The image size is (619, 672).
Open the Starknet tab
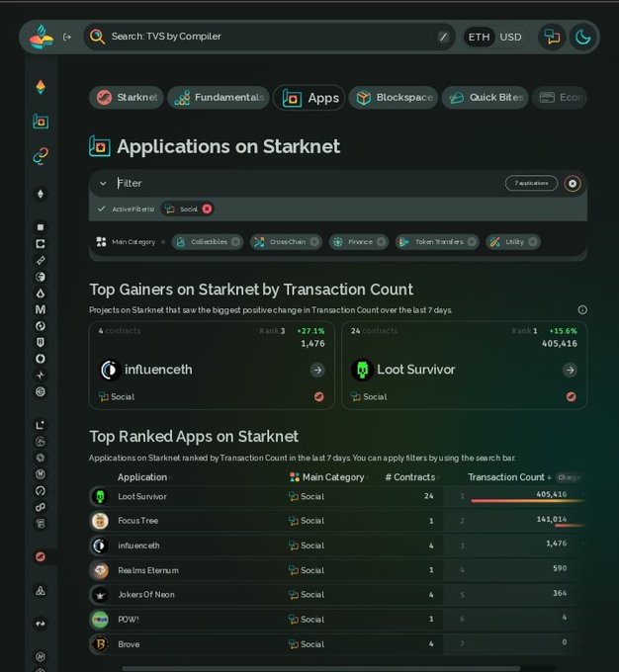(x=127, y=98)
